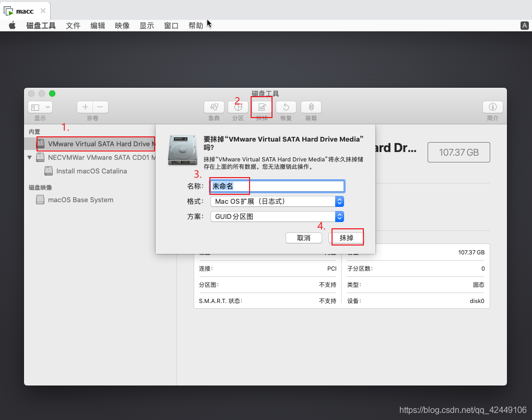Open the Apple menu

12,26
